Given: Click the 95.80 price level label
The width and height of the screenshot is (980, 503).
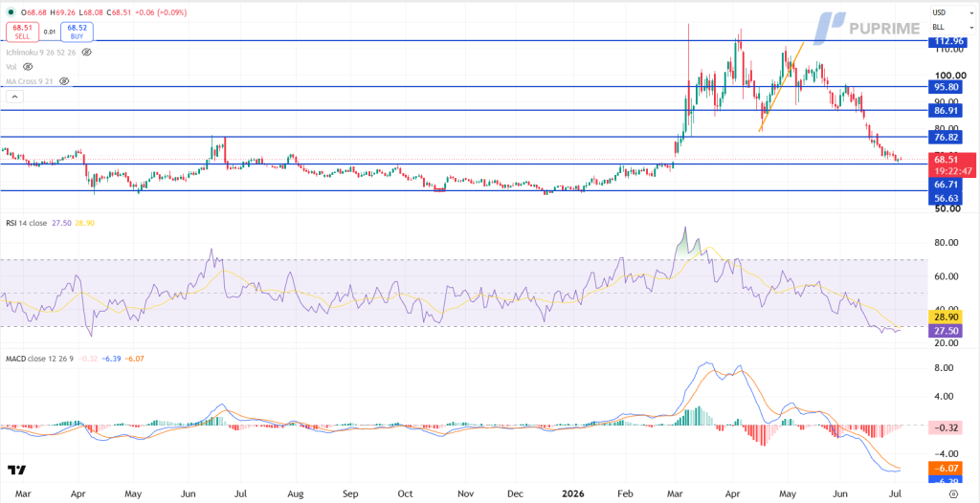Looking at the screenshot, I should [947, 87].
